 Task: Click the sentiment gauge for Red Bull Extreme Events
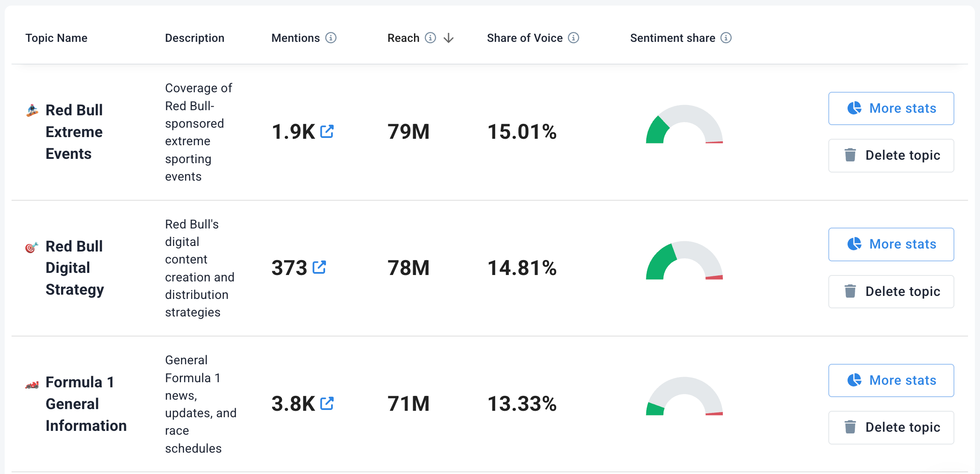[684, 124]
